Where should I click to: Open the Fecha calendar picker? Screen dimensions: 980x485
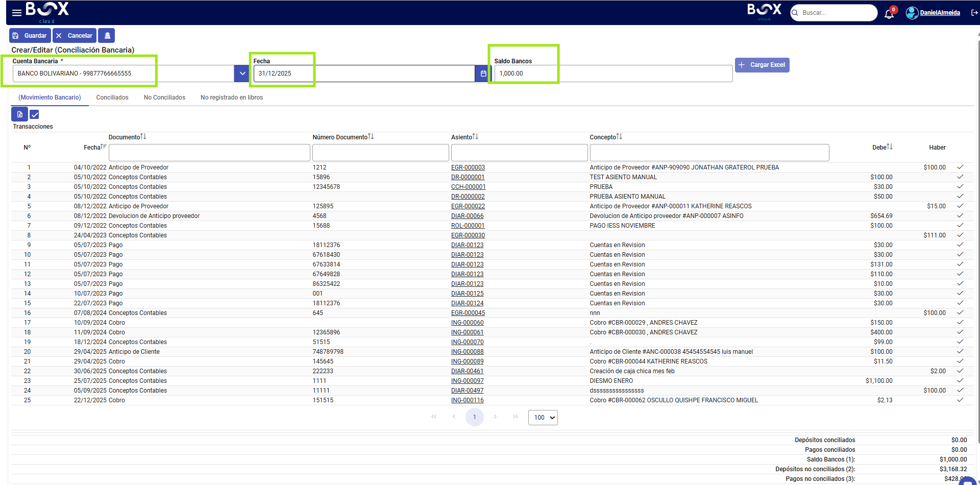[x=483, y=74]
